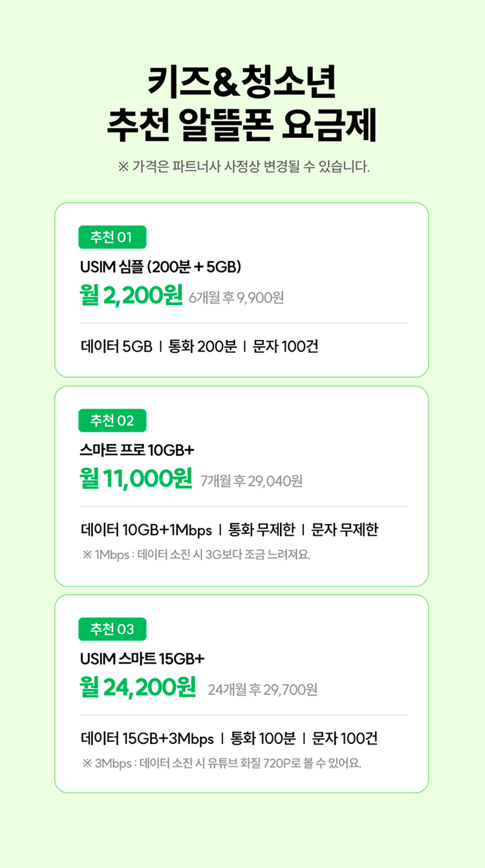Click the 문자 무제한 detail
The width and height of the screenshot is (485, 868).
pyautogui.click(x=345, y=530)
